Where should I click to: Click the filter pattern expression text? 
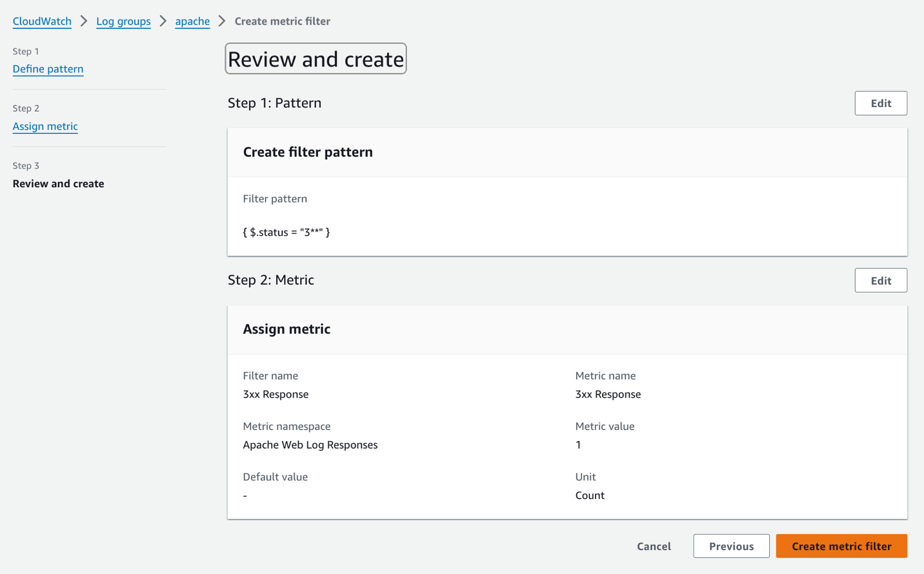[x=286, y=232]
